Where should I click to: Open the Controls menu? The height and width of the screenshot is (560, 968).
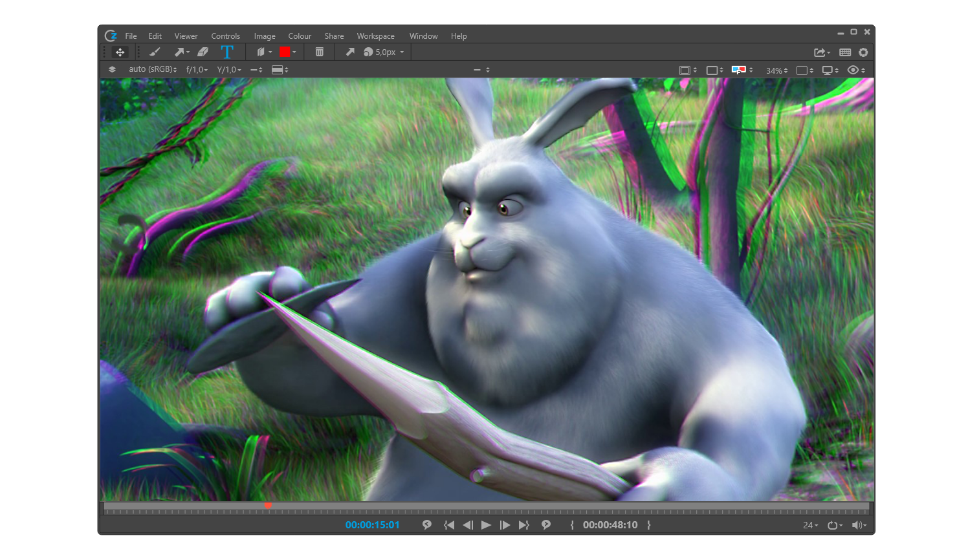pyautogui.click(x=225, y=36)
